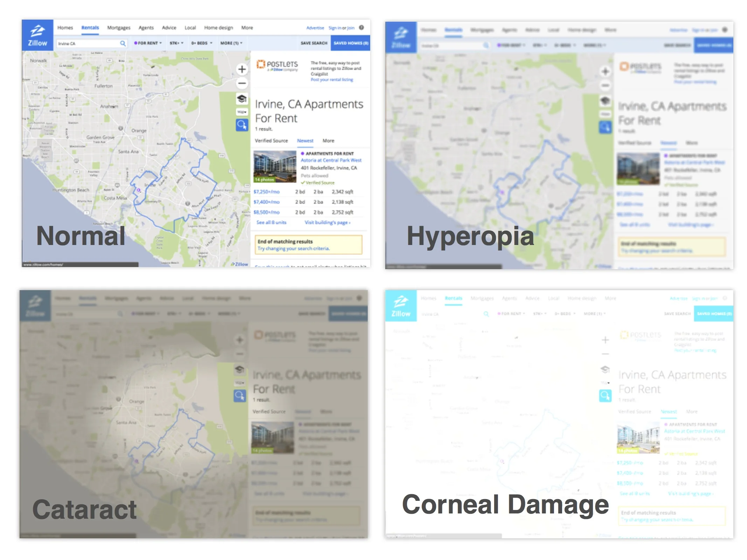Click the Zillow logo in the Normal panel
The width and height of the screenshot is (747, 560).
(37, 35)
